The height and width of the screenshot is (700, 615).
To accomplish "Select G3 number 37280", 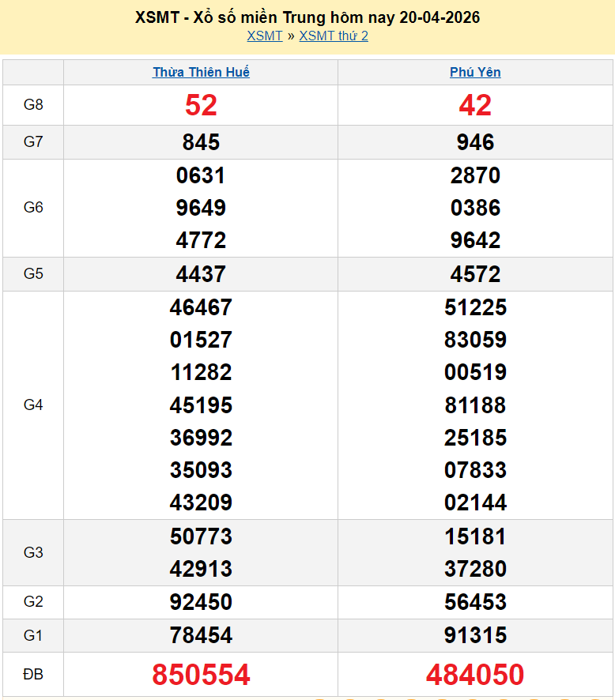I will click(475, 569).
